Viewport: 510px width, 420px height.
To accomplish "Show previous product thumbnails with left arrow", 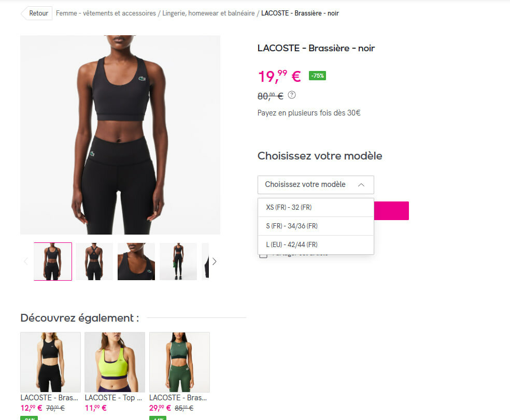I will pos(26,262).
